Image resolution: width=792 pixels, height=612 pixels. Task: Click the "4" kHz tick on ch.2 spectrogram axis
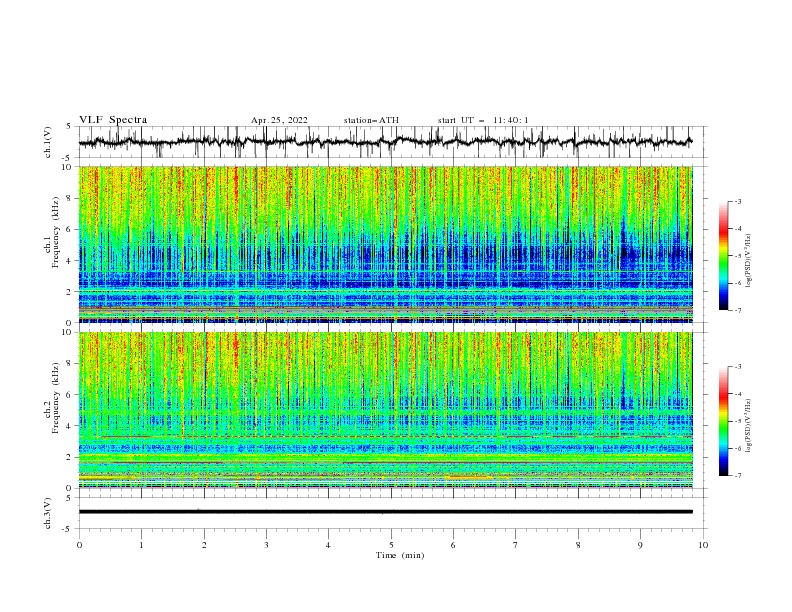point(71,426)
